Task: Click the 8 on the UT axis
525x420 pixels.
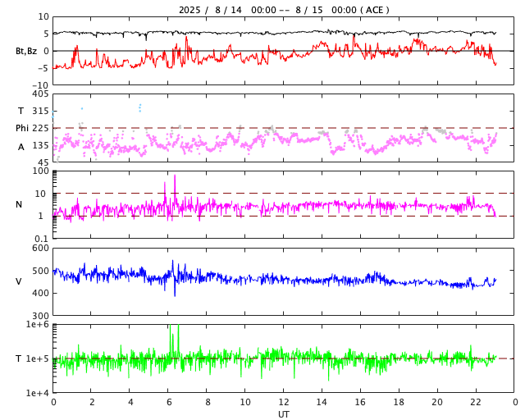Action: click(208, 402)
